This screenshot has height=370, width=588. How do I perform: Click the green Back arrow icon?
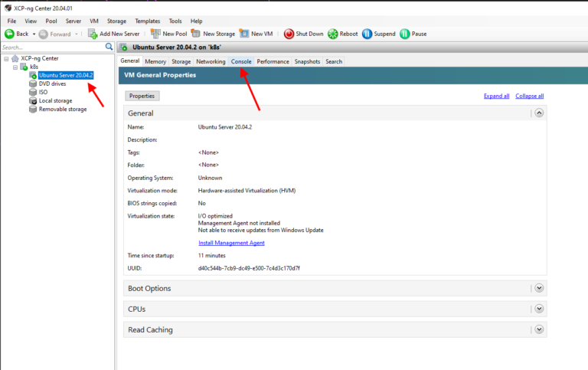[x=9, y=34]
